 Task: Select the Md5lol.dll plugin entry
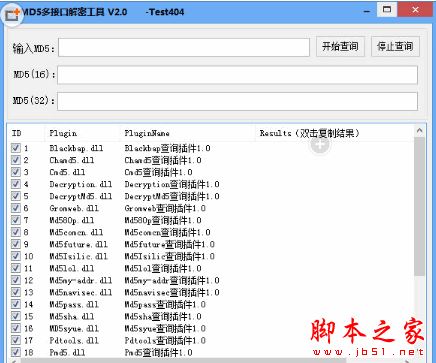point(72,268)
